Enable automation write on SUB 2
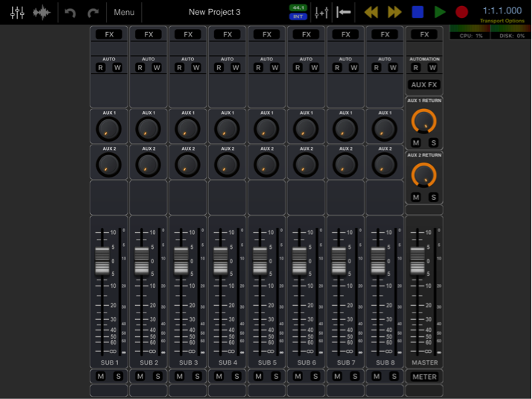 157,68
